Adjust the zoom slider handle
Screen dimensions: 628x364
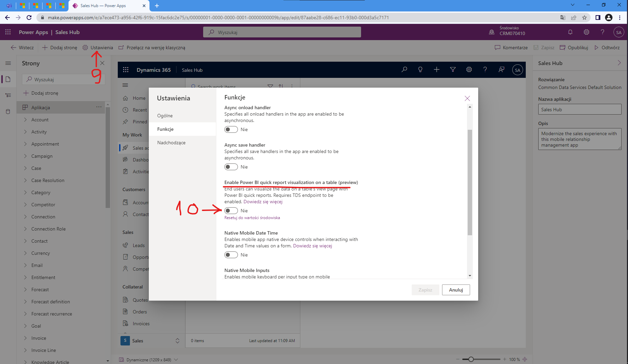pos(471,359)
